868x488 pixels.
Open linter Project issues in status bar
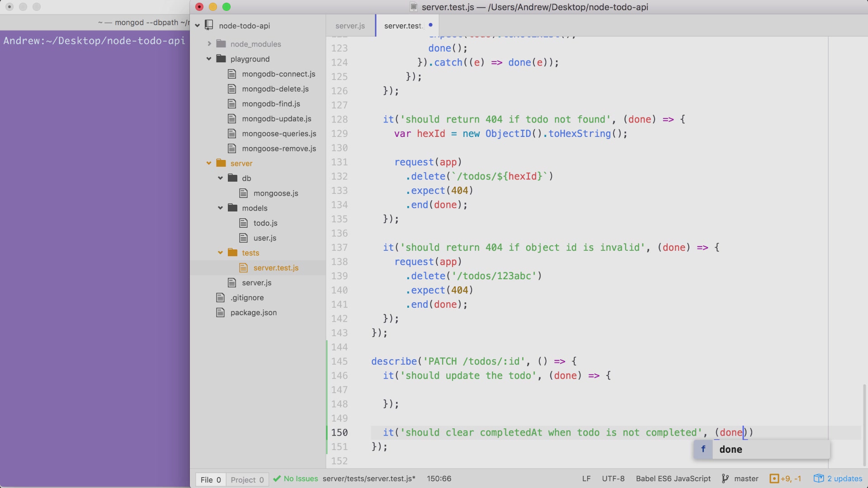(x=247, y=479)
